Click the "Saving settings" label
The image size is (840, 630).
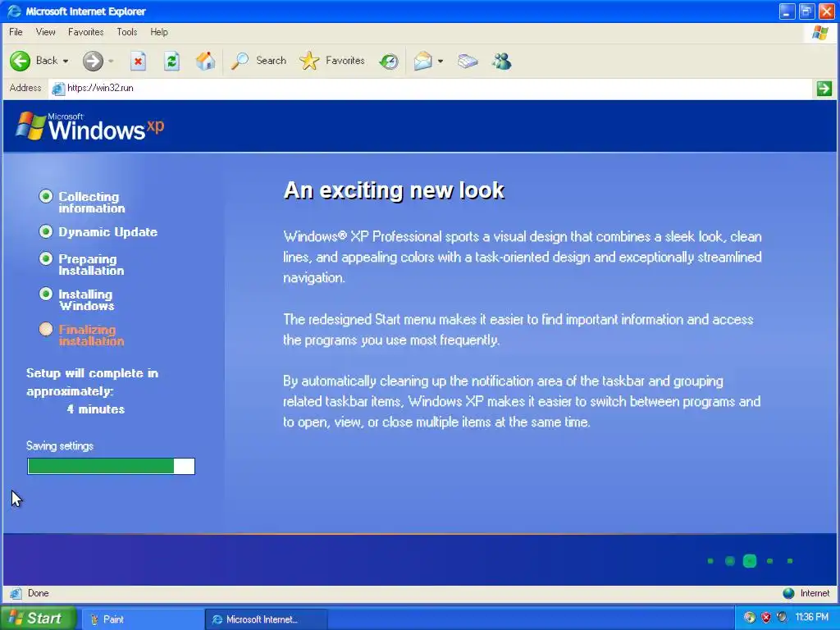pos(60,445)
